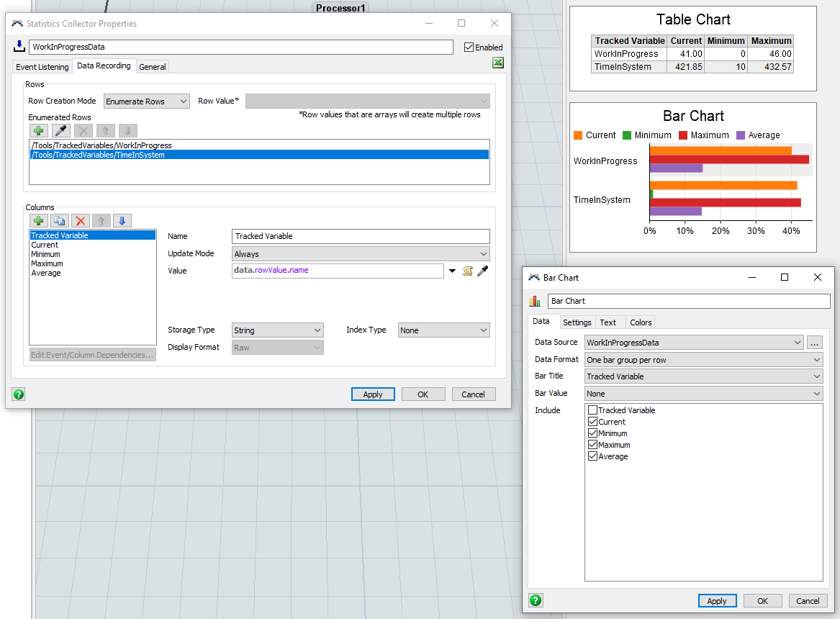Uncheck Average in the Include list

(x=593, y=456)
